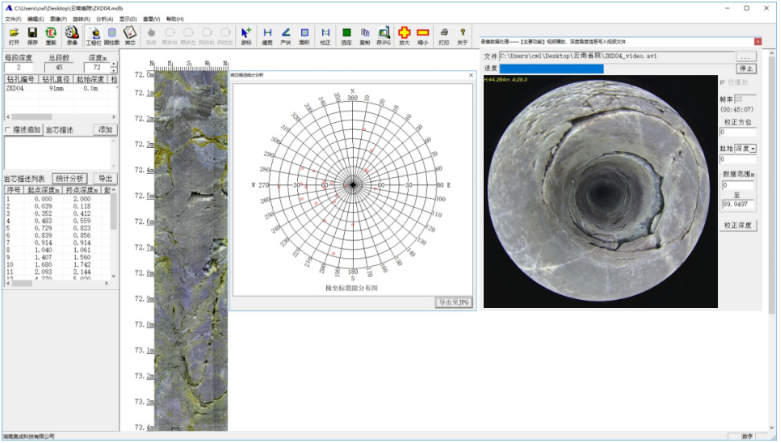
Task: Open the 旋转(R) menu
Action: (81, 19)
